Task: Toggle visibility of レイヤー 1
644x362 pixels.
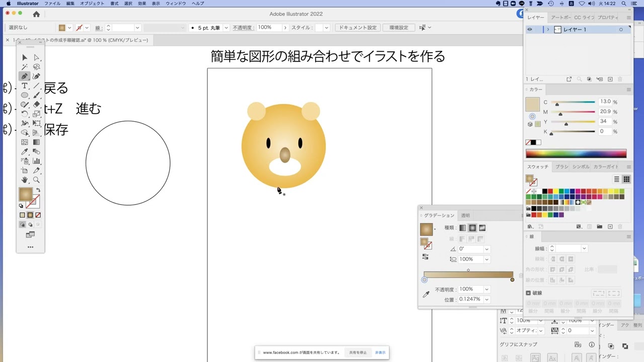Action: tap(529, 30)
